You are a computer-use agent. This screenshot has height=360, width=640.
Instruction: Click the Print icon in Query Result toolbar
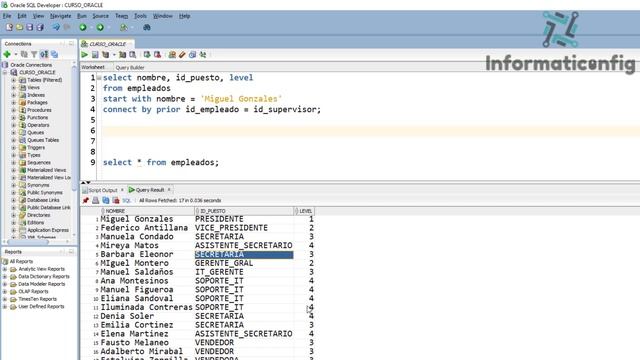pos(96,200)
